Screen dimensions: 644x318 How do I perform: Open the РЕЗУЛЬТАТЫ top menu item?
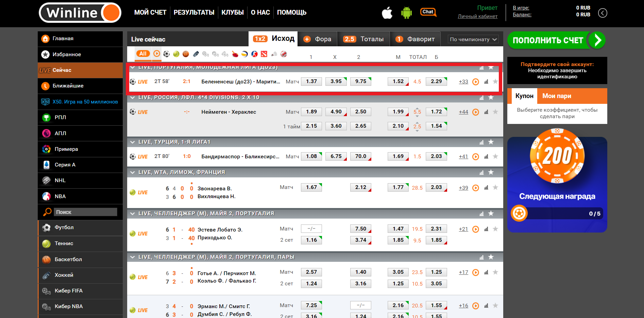(194, 13)
